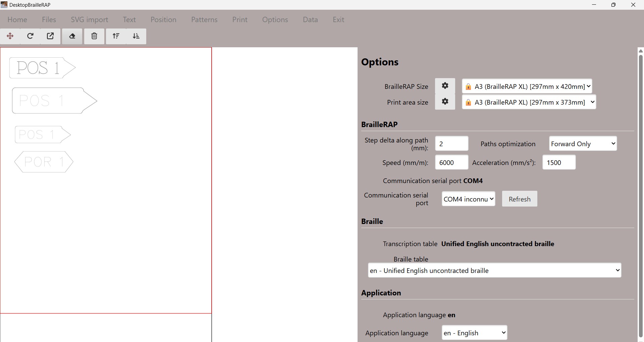Click the Braille section heading
Image resolution: width=644 pixels, height=342 pixels.
coord(372,221)
